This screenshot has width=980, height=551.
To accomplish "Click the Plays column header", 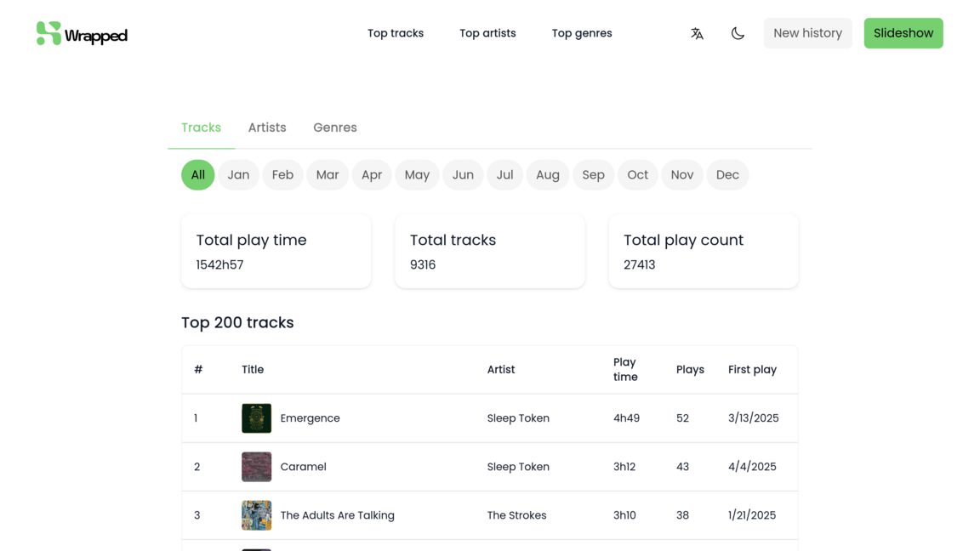I will tap(690, 370).
